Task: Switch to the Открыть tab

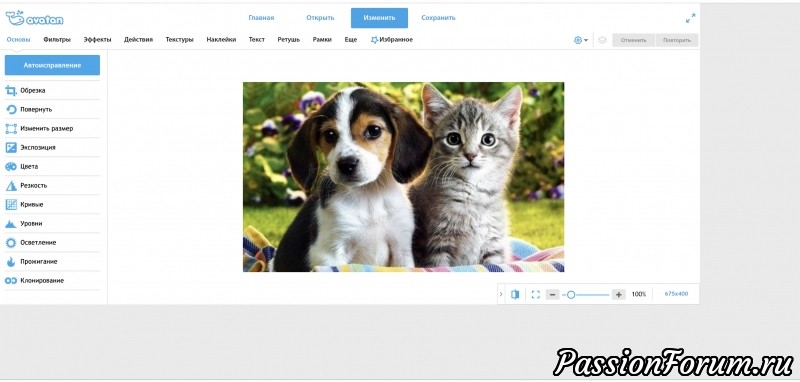Action: (320, 18)
